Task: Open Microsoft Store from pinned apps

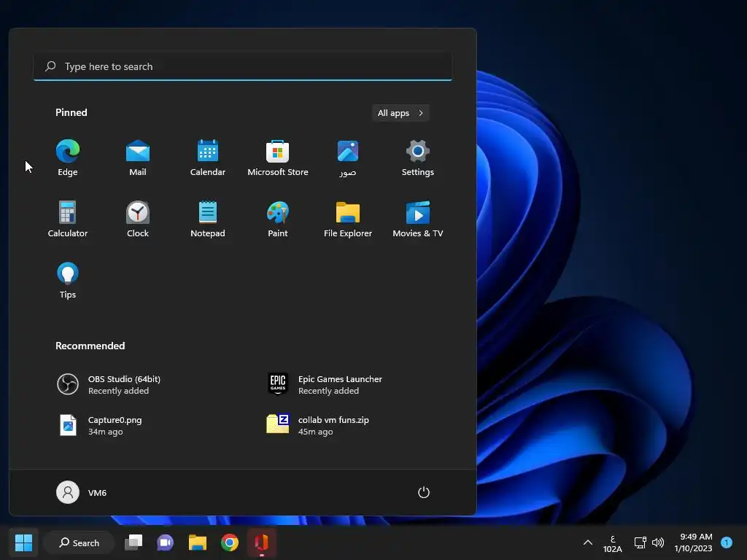Action: 278,158
